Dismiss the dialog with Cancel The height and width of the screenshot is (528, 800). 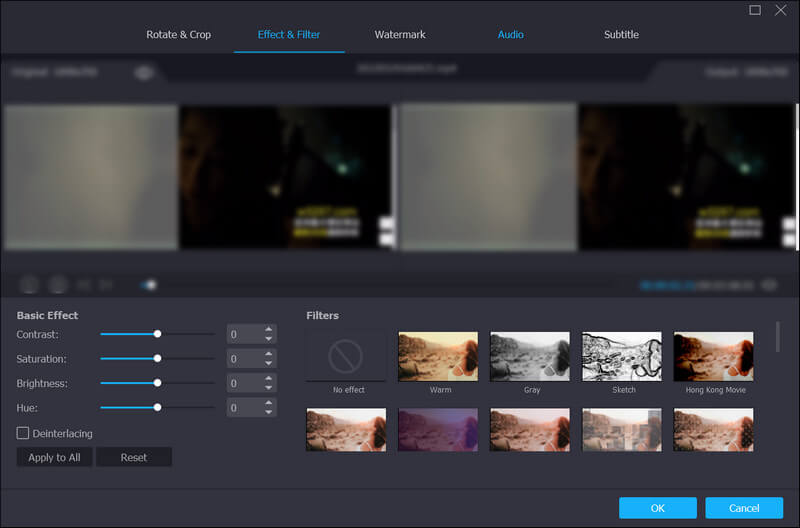tap(744, 507)
